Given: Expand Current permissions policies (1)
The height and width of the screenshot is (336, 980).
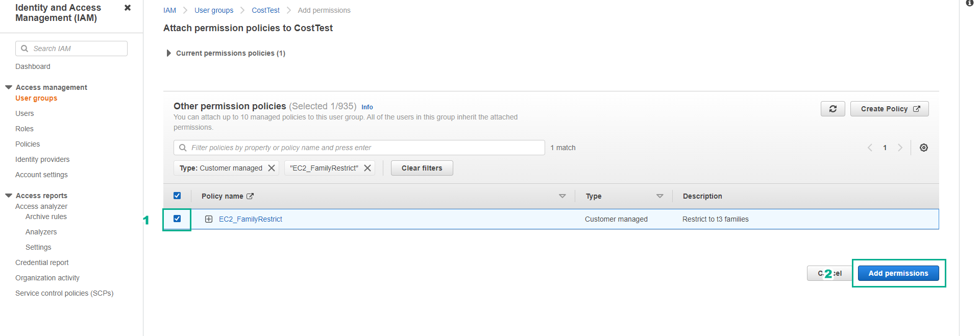Looking at the screenshot, I should tap(168, 53).
